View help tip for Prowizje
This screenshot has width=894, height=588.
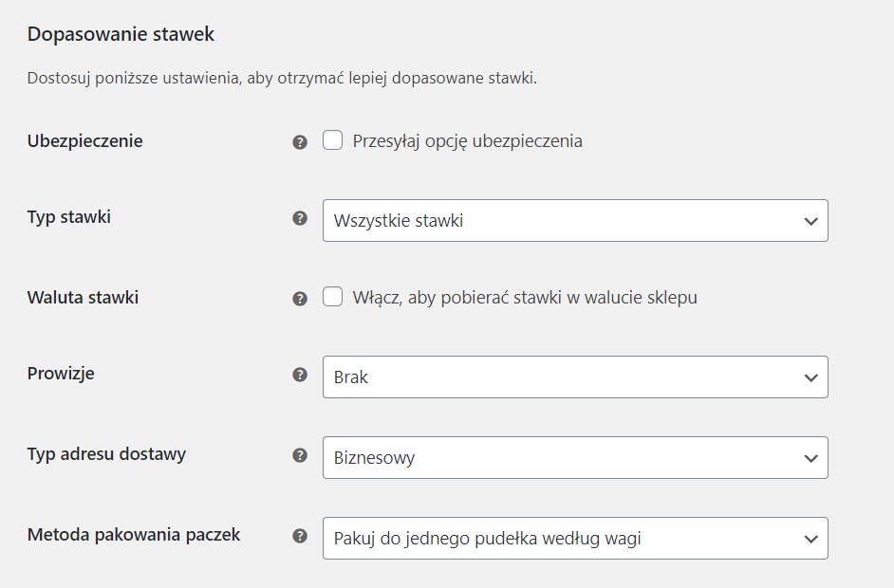(300, 375)
